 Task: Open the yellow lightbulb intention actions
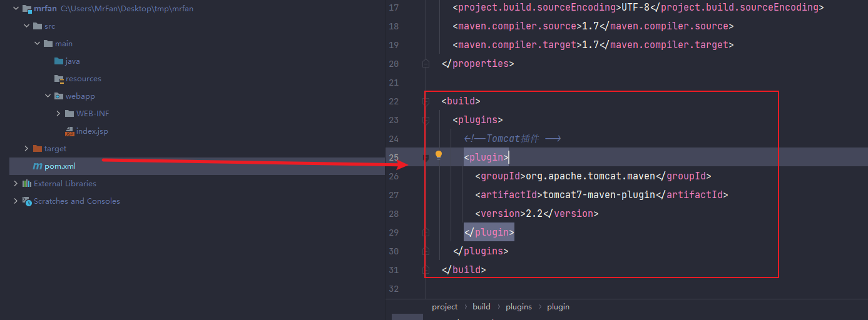tap(439, 155)
